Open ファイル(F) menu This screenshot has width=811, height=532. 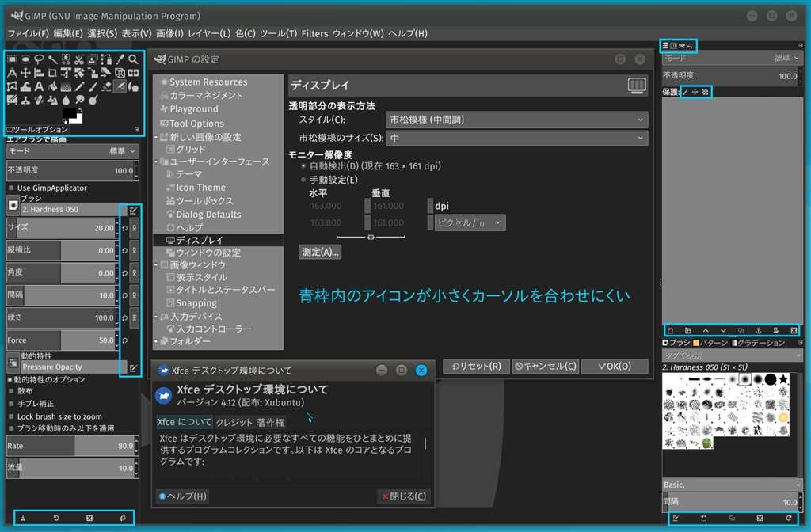pyautogui.click(x=28, y=33)
